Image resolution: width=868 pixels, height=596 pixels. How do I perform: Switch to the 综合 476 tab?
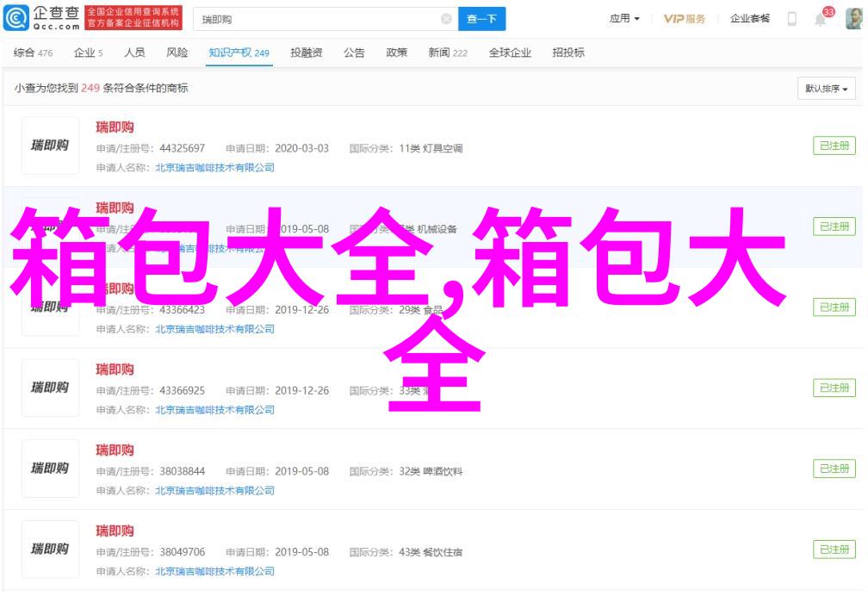33,53
